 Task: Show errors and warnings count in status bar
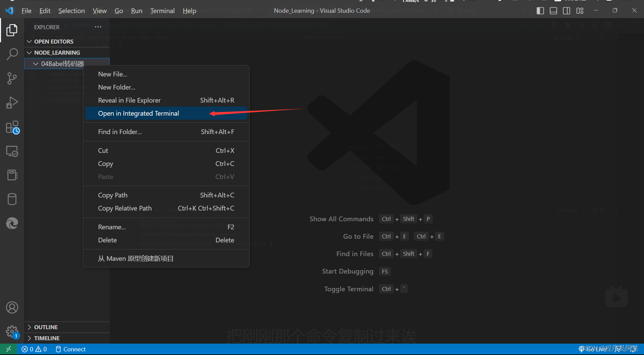(x=34, y=349)
